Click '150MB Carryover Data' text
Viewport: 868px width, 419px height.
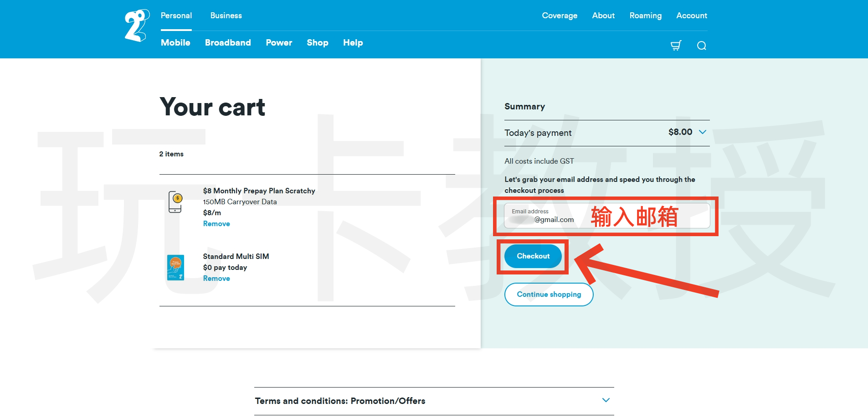240,202
